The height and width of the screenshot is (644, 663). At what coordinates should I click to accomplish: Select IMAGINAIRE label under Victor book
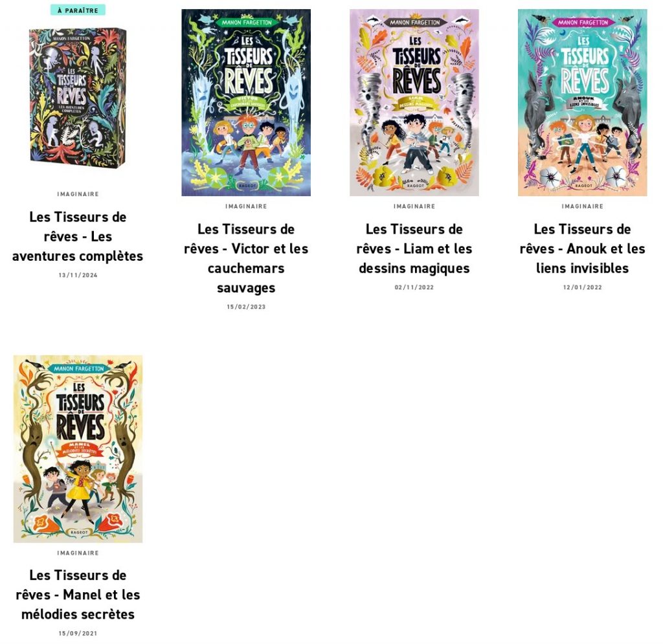coord(246,206)
